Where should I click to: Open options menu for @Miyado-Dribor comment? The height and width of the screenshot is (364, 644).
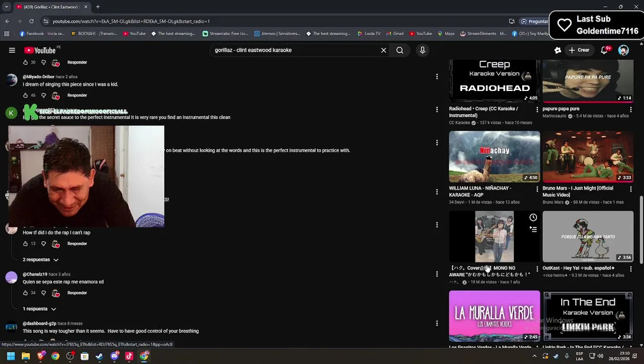(437, 76)
